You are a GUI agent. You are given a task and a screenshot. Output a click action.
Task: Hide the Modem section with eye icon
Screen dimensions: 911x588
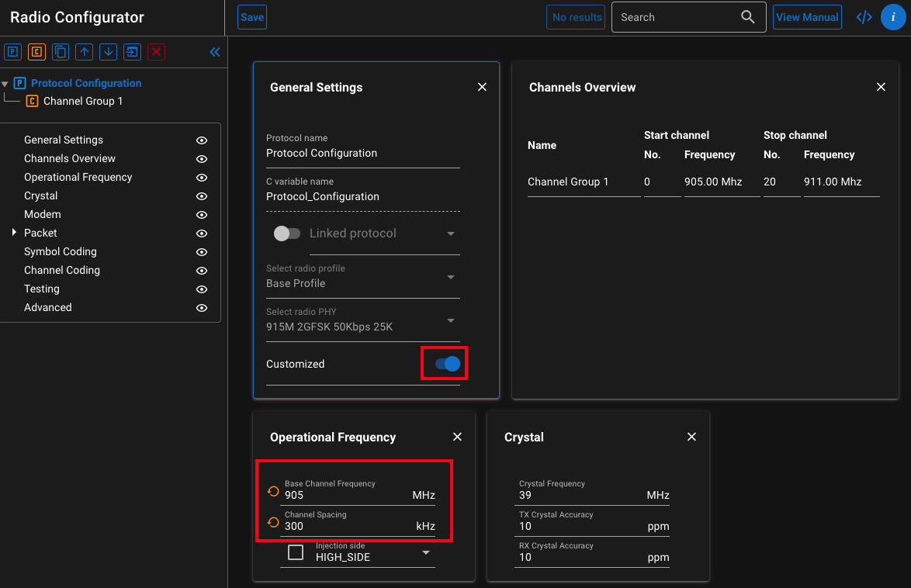(x=202, y=215)
